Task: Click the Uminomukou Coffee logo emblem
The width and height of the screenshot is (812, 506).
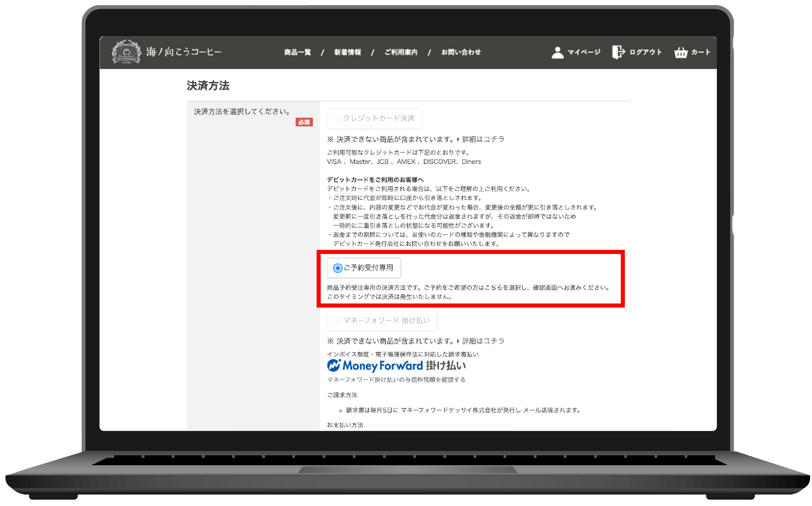Action: [126, 52]
